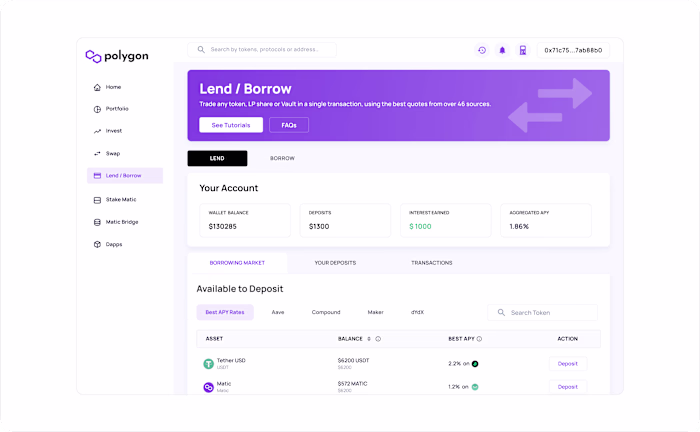Screen dimensions: 700x432
Task: Filter deposits by Aave
Action: pos(278,312)
